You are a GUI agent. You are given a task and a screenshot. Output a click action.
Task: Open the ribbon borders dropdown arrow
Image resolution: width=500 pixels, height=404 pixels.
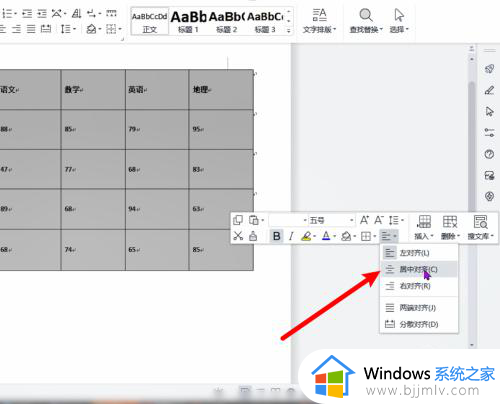click(x=120, y=30)
